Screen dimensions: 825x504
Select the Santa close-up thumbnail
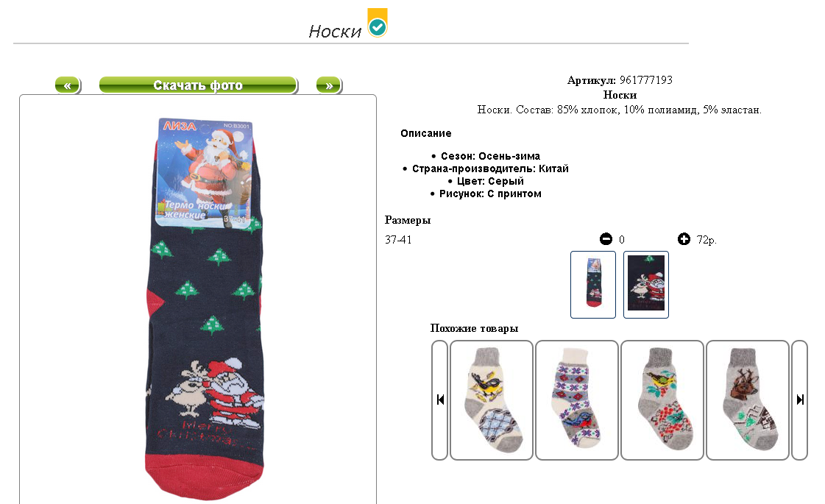646,285
